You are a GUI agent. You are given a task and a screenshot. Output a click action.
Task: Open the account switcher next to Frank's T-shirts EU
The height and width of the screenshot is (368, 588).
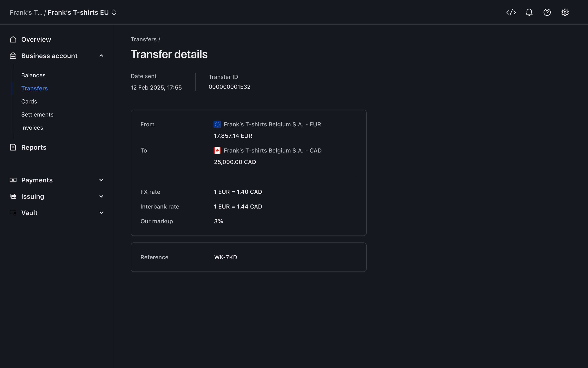(x=114, y=12)
